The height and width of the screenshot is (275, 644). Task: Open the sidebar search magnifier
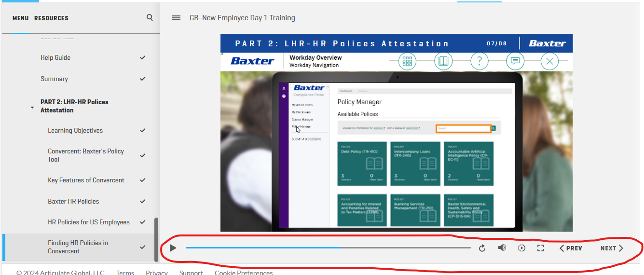[x=150, y=17]
